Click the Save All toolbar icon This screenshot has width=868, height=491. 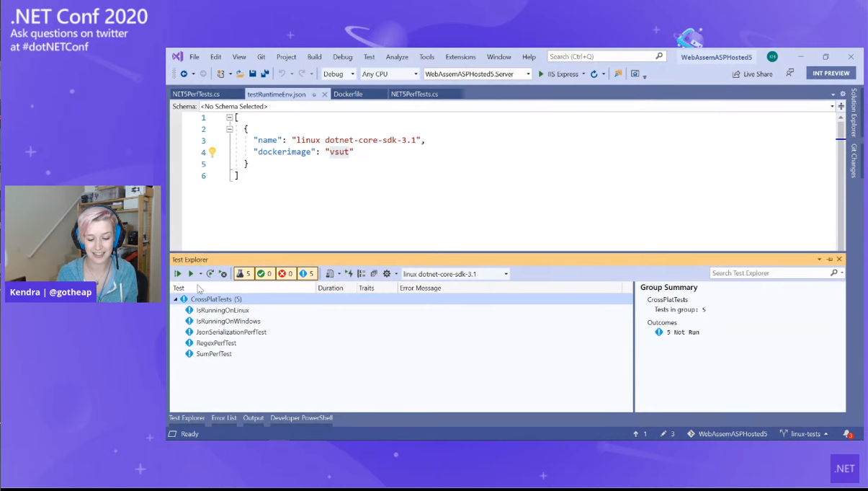pos(264,74)
